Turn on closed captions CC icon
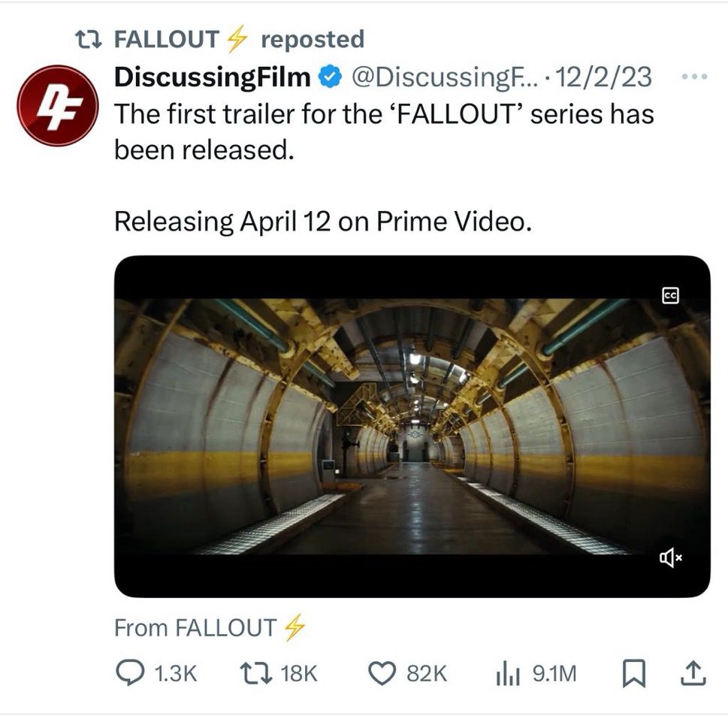Viewport: 728px width, 728px height. coord(671,295)
